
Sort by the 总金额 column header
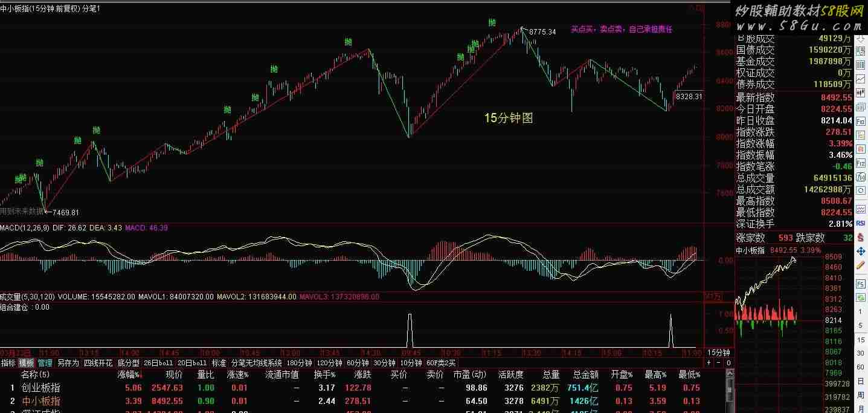coord(586,375)
